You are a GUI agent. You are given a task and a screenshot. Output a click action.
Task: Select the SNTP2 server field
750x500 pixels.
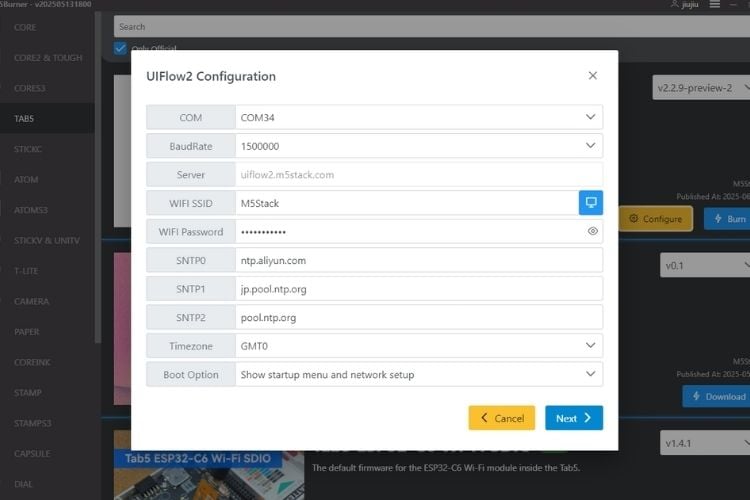click(x=419, y=318)
